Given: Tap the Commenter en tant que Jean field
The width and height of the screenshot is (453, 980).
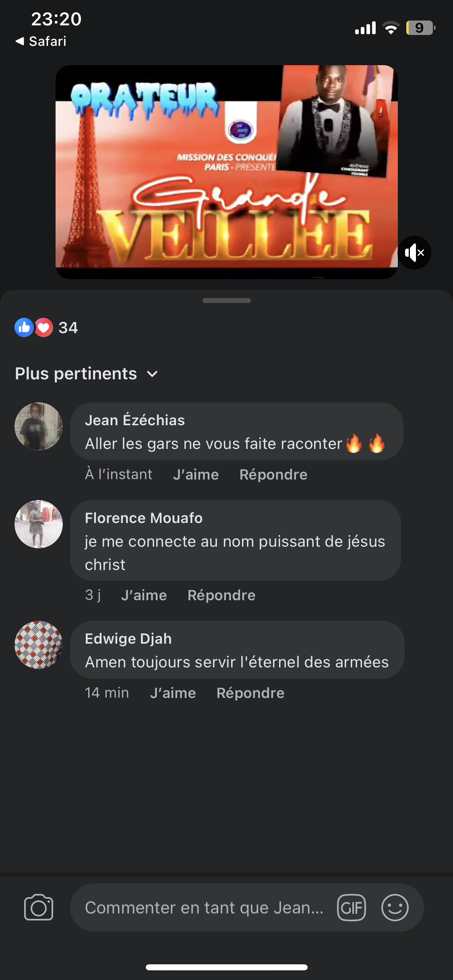Looking at the screenshot, I should click(204, 908).
